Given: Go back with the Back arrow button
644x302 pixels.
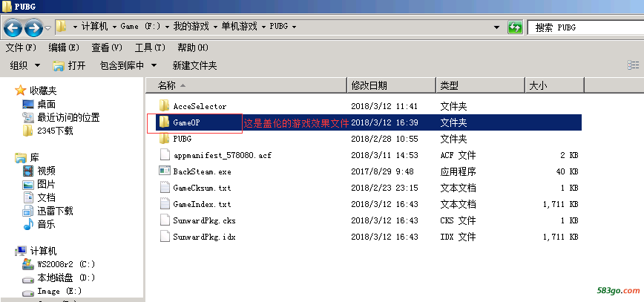Looking at the screenshot, I should pyautogui.click(x=13, y=27).
